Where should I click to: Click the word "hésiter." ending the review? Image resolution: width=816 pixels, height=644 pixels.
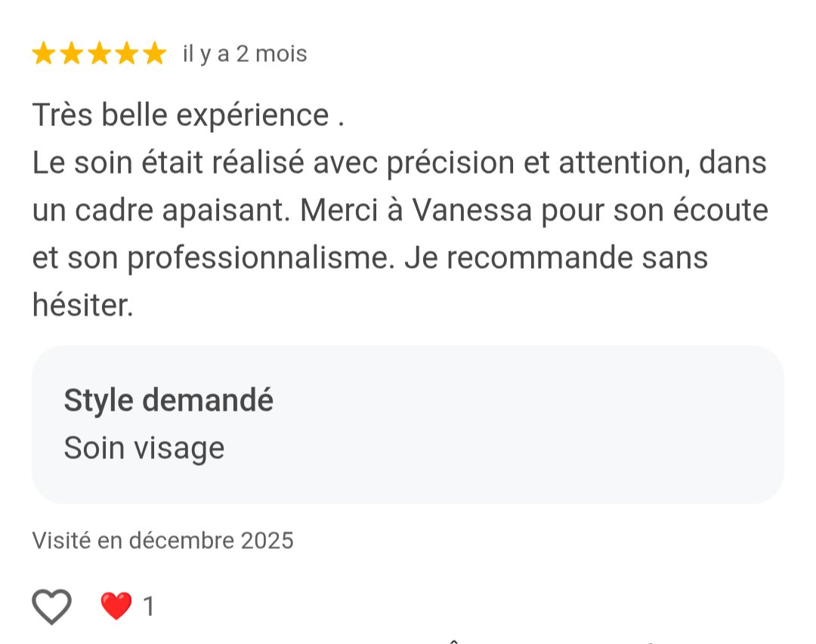pos(83,306)
